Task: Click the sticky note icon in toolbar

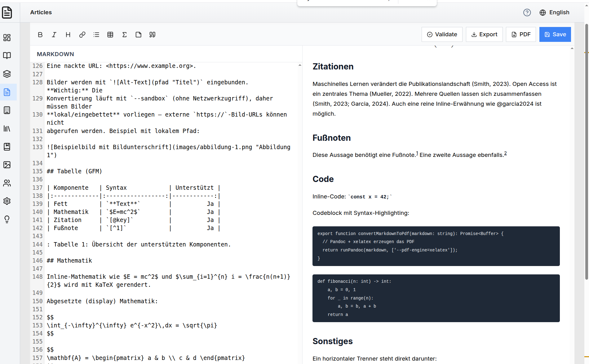Action: pos(138,34)
